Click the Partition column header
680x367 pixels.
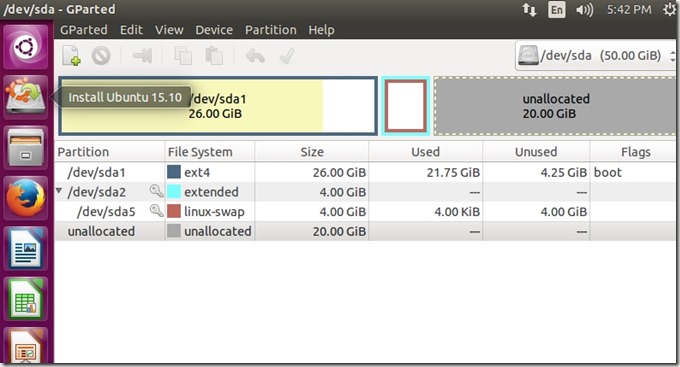(110, 152)
